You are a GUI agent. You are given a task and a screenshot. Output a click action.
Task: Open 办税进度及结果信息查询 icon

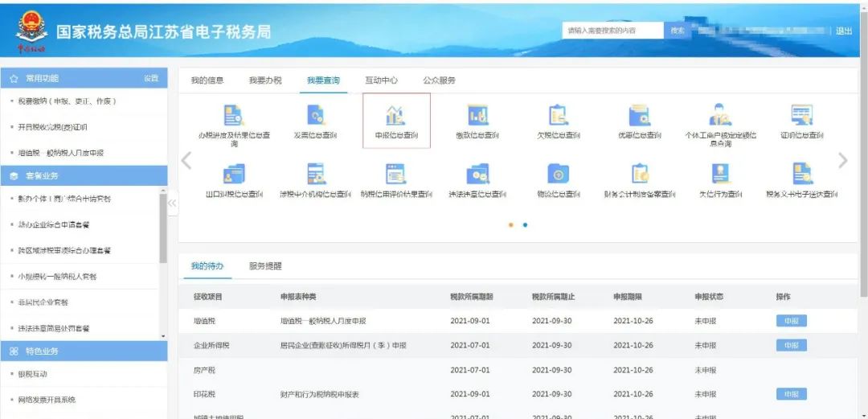click(234, 115)
